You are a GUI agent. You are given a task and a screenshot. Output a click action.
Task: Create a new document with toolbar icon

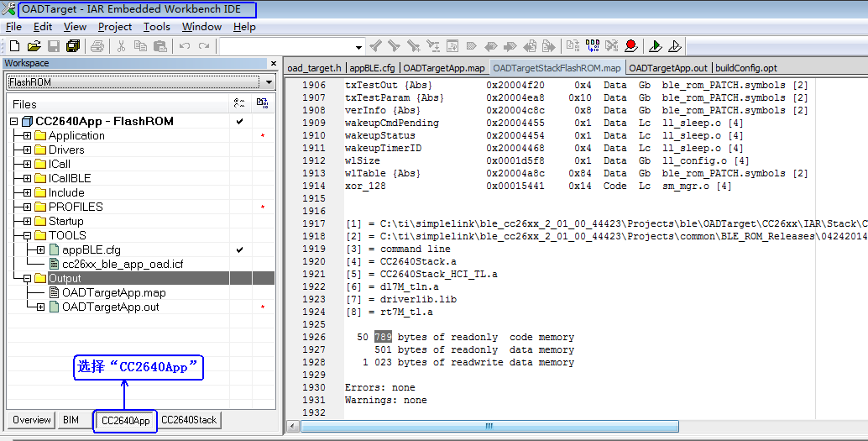[x=15, y=46]
